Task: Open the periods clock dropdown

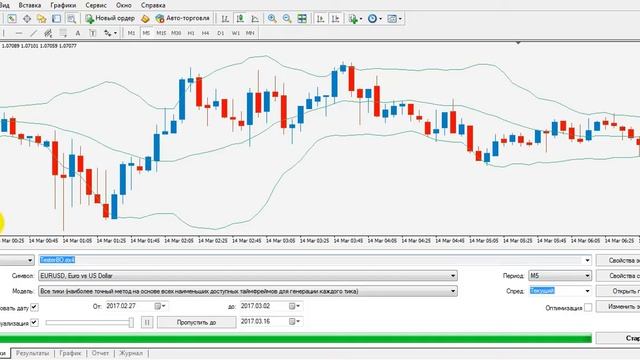Action: pyautogui.click(x=374, y=19)
